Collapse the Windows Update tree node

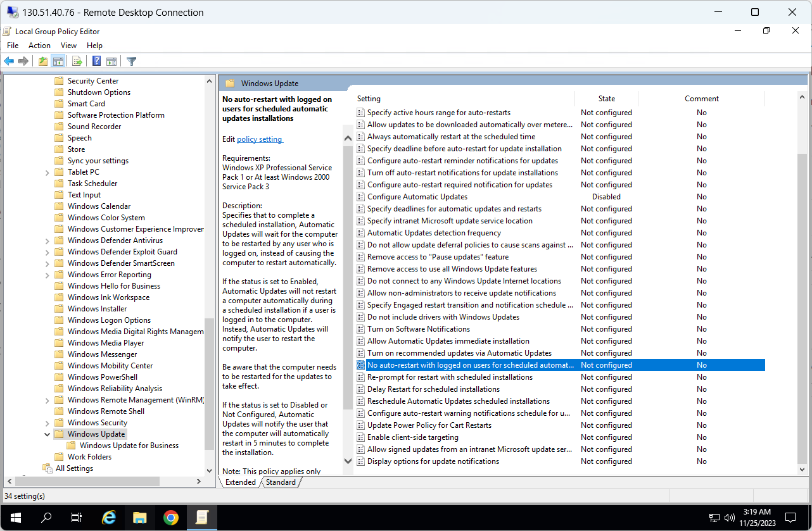click(47, 434)
